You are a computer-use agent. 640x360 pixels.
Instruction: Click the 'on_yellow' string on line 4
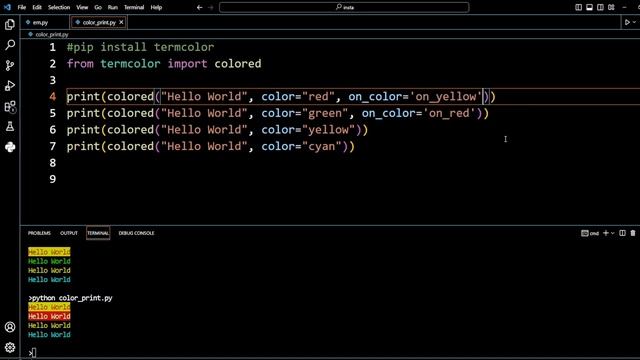coord(446,97)
